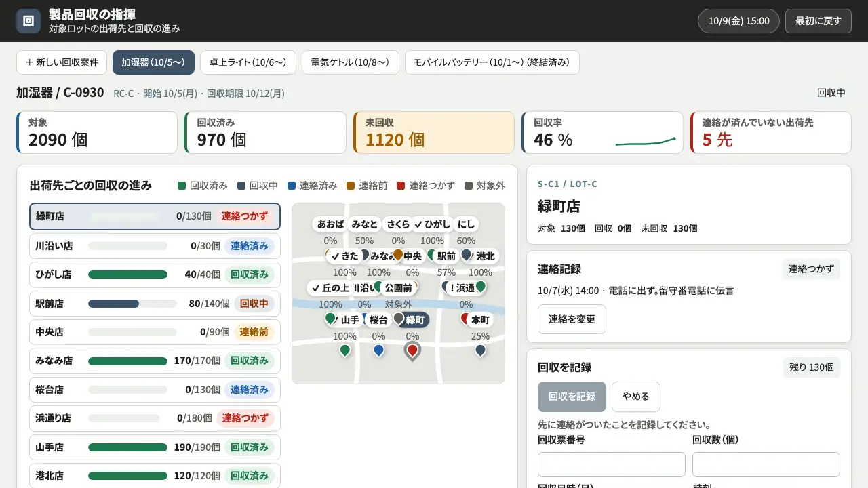This screenshot has height=488, width=868.
Task: Click the 10/9(金) 15:00 date pill
Action: [738, 21]
